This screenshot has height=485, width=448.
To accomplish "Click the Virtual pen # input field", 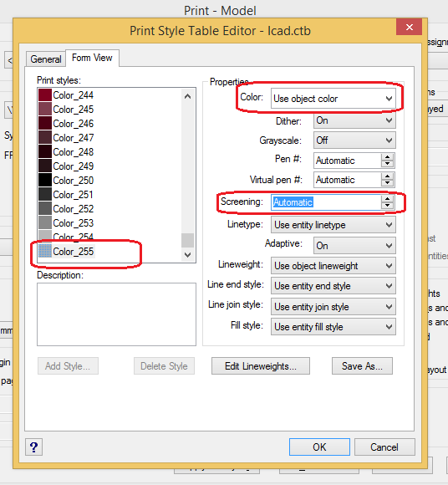I will tap(348, 180).
